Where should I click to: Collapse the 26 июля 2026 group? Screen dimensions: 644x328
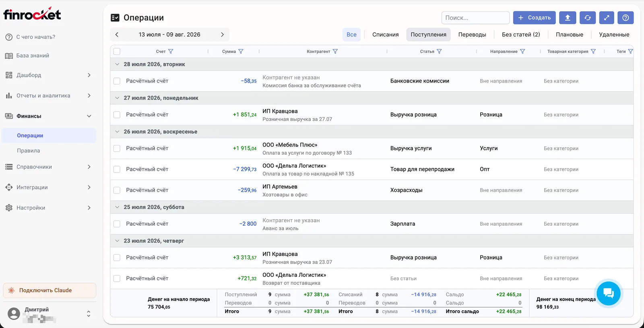117,132
